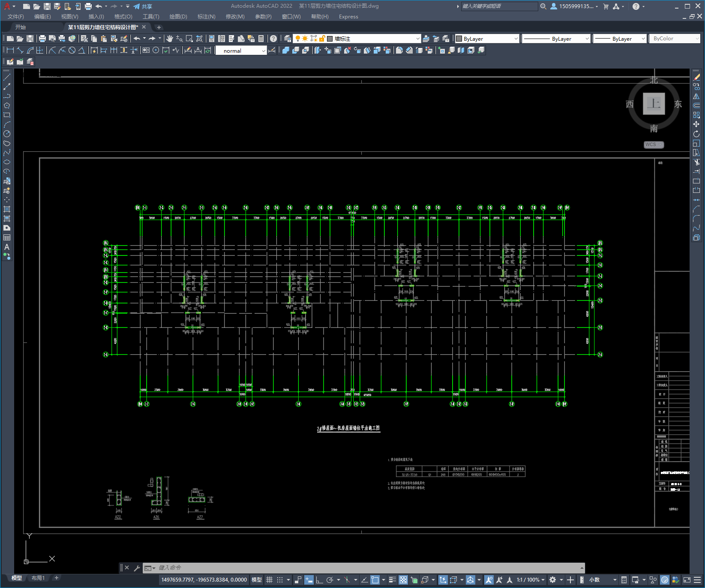The image size is (705, 588).
Task: Toggle lineweight display in status bar
Action: 393,580
